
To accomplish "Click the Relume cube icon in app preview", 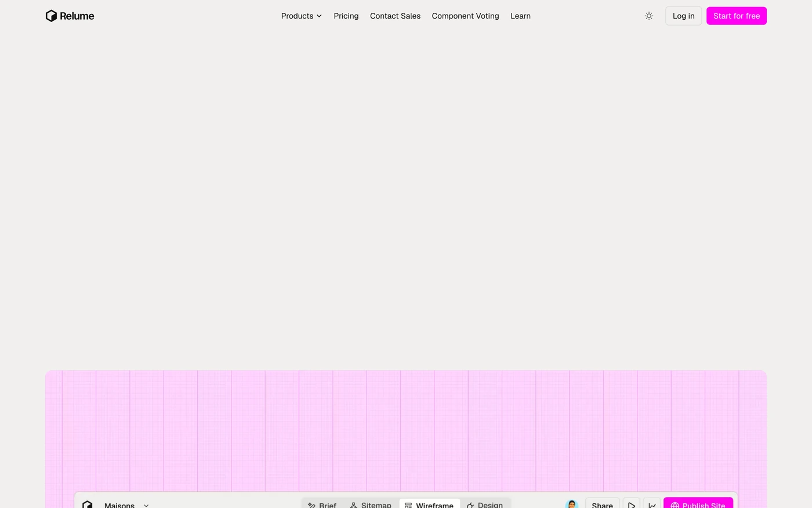I will coord(88,504).
